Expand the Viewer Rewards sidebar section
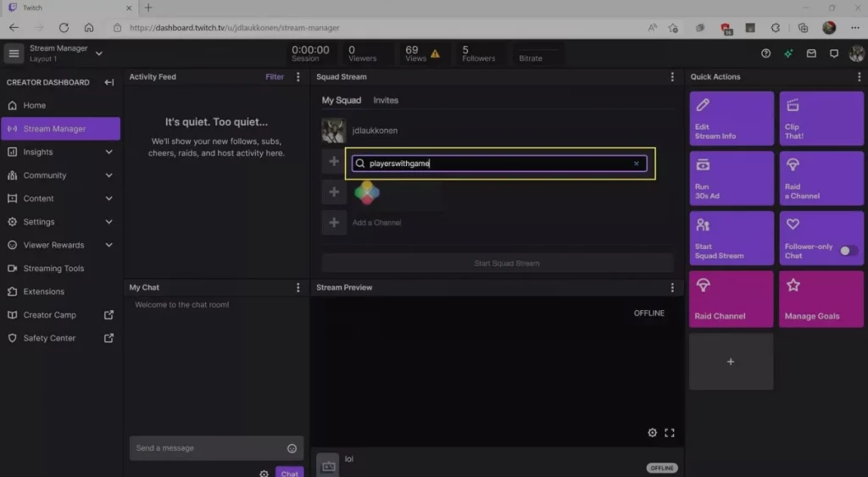 109,245
